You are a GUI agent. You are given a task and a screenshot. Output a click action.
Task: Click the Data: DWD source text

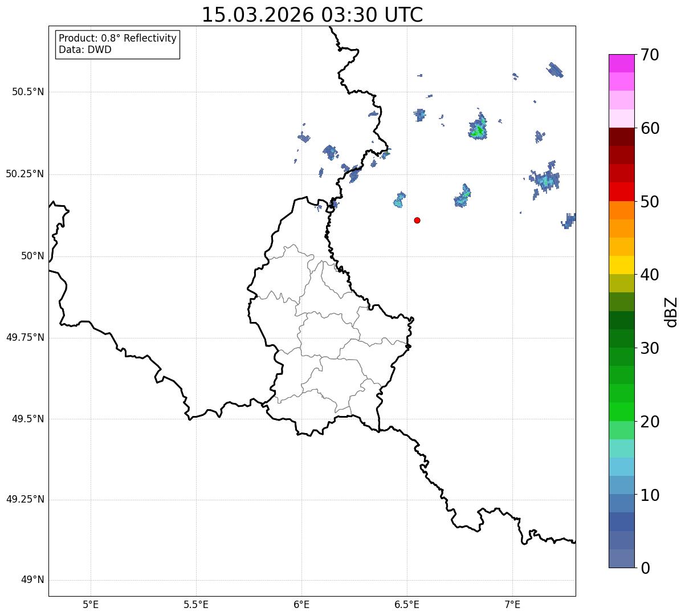pyautogui.click(x=85, y=50)
